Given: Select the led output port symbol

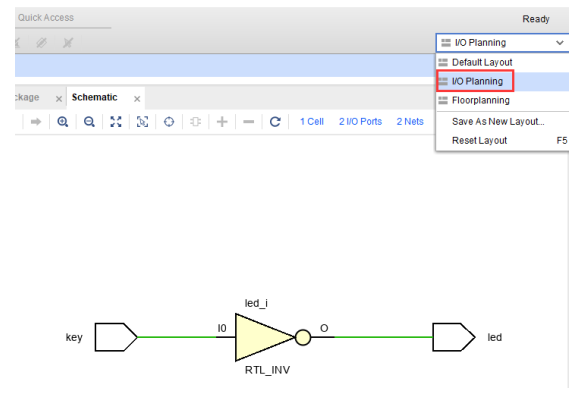Looking at the screenshot, I should click(x=454, y=337).
